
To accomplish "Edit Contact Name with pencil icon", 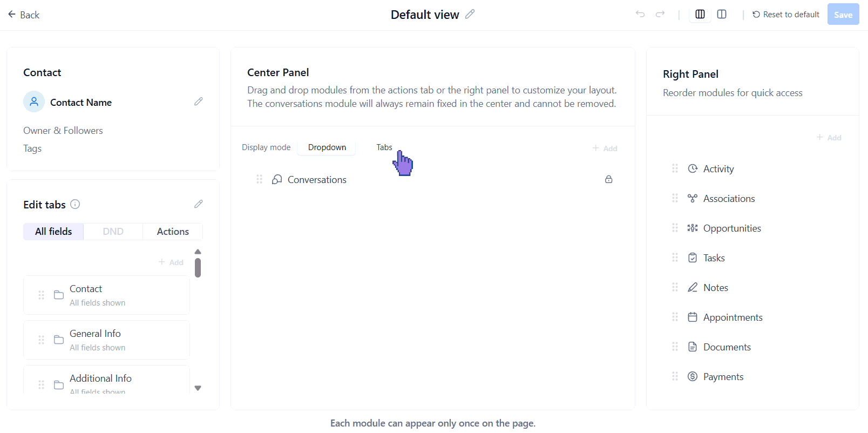I will coord(199,102).
